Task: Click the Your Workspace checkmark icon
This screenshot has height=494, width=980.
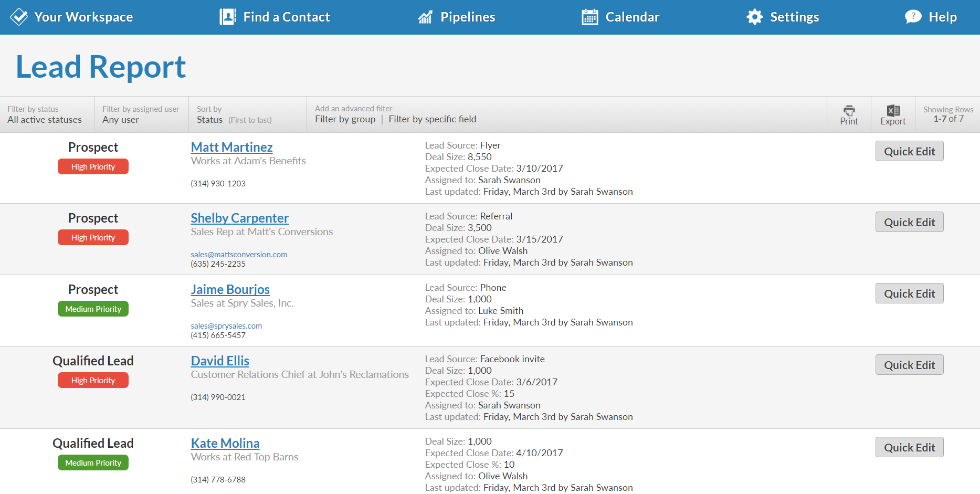Action: point(19,17)
